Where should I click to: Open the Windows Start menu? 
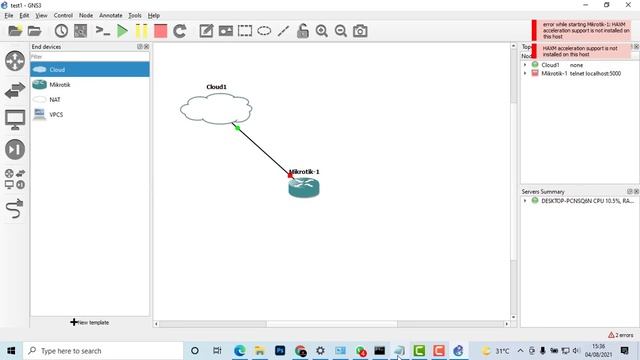point(11,351)
